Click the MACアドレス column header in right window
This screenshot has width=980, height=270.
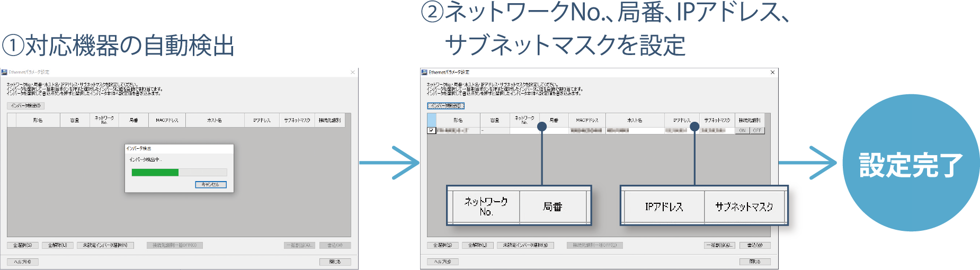point(587,120)
